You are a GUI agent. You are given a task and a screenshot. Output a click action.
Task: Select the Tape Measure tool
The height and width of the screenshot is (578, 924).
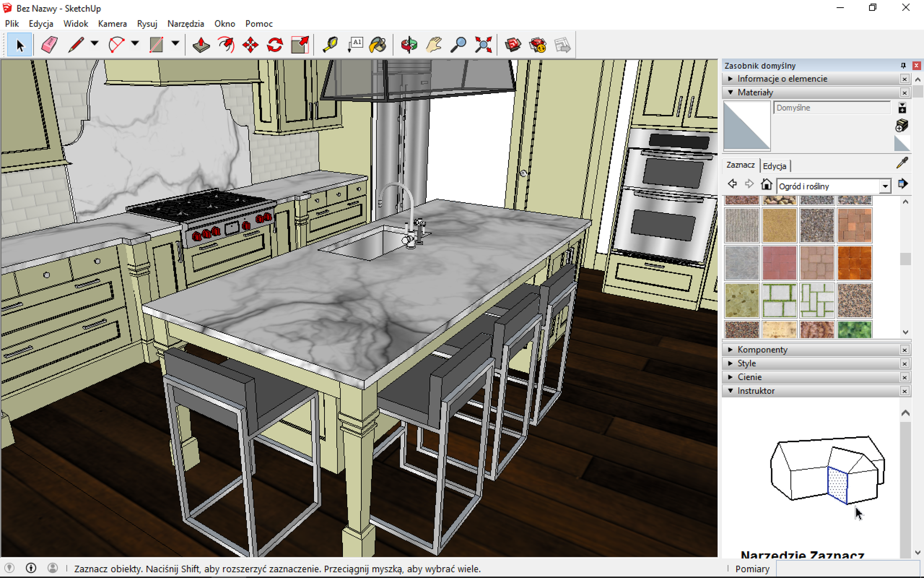(x=330, y=44)
